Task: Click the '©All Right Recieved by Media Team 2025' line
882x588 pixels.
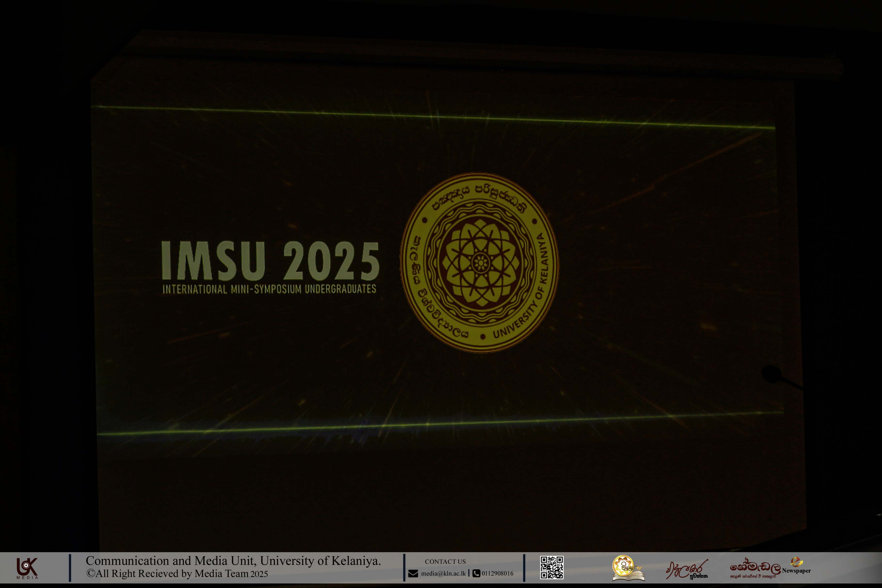Action: pyautogui.click(x=177, y=574)
